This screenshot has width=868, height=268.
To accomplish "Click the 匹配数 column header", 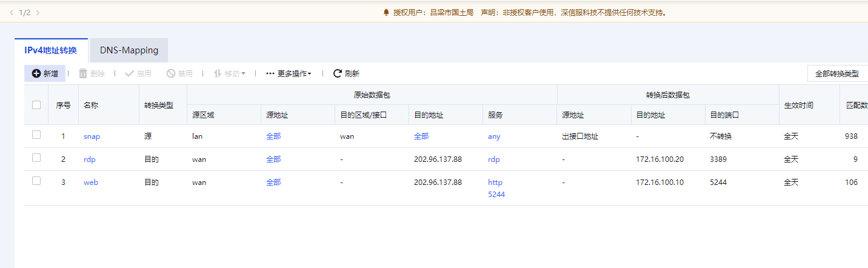I will pyautogui.click(x=856, y=105).
